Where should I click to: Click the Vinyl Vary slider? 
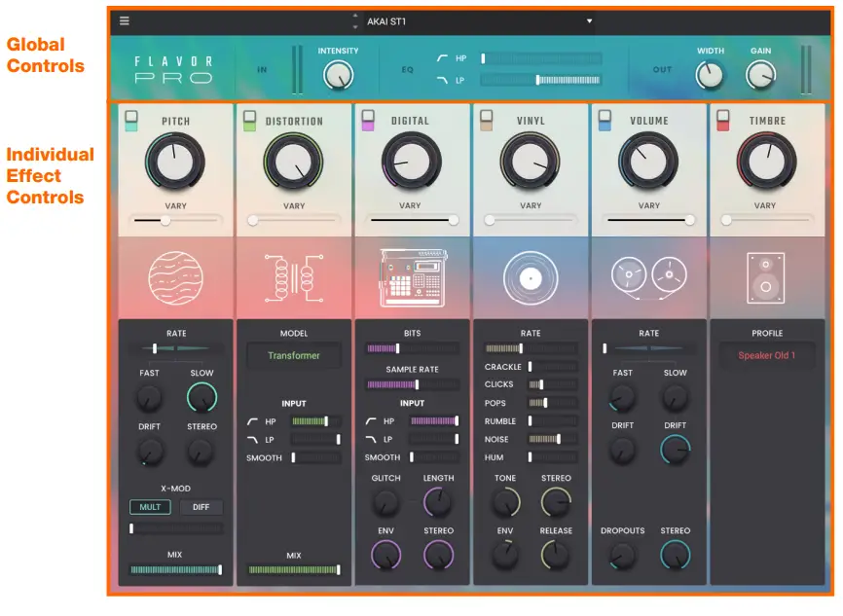531,220
